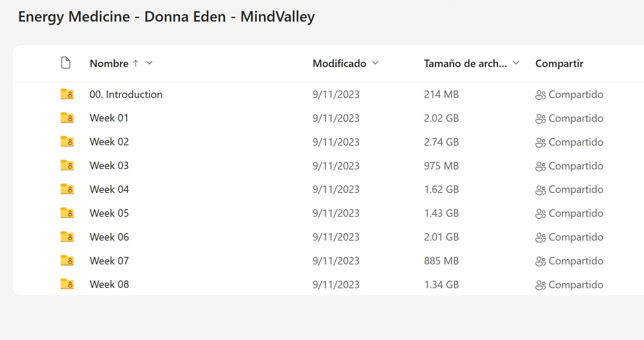Open the Week 04 folder
This screenshot has width=644, height=340.
tap(109, 189)
